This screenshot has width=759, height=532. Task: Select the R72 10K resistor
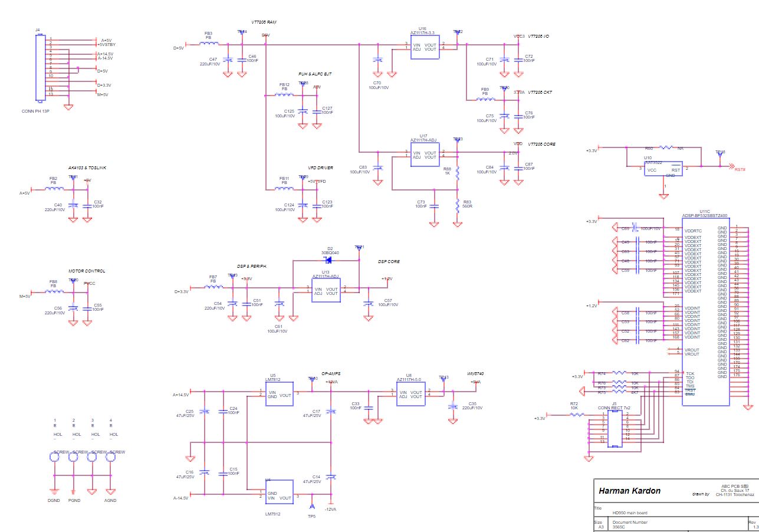click(x=574, y=415)
